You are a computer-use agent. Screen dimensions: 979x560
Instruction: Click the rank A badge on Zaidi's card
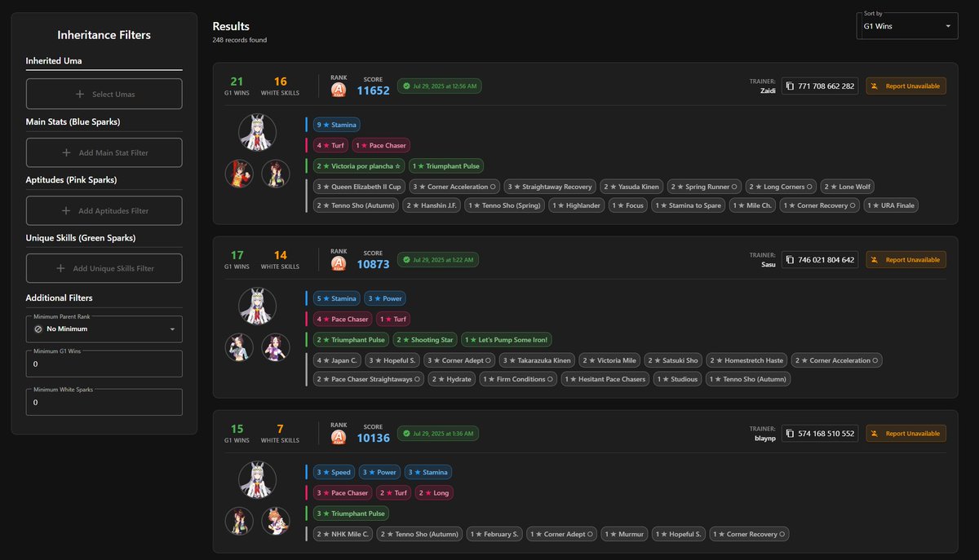click(339, 90)
